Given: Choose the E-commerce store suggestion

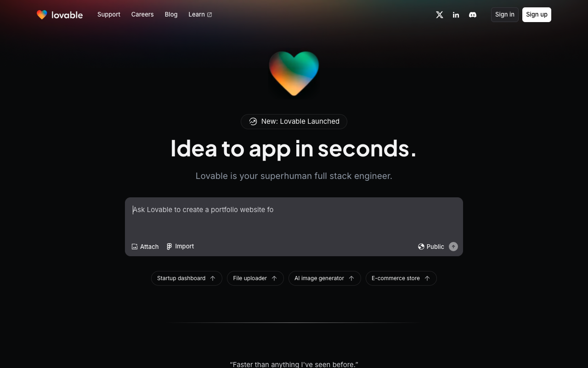Looking at the screenshot, I should (x=401, y=278).
